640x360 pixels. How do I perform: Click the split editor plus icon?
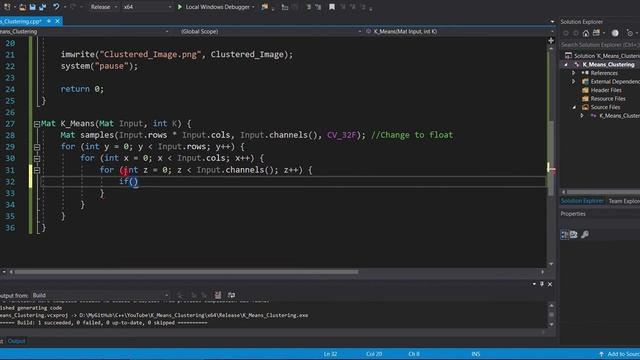[551, 40]
